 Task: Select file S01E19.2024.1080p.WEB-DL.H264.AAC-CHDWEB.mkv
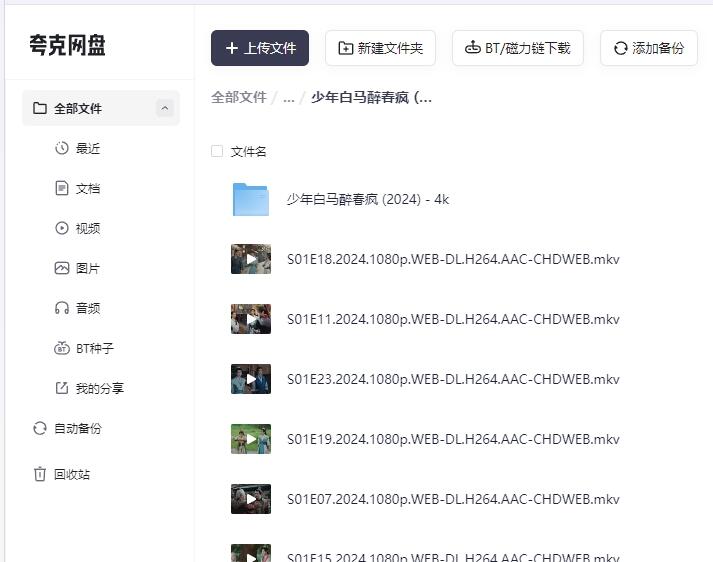pos(453,439)
